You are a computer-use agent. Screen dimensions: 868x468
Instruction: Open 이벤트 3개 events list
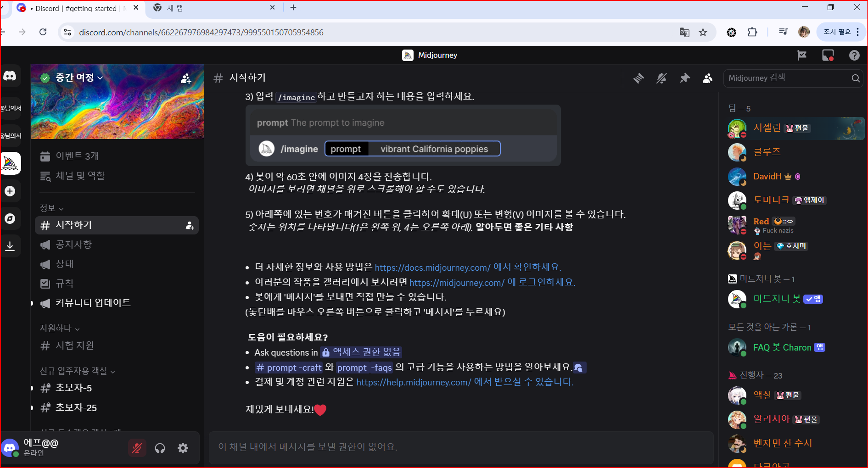117,156
